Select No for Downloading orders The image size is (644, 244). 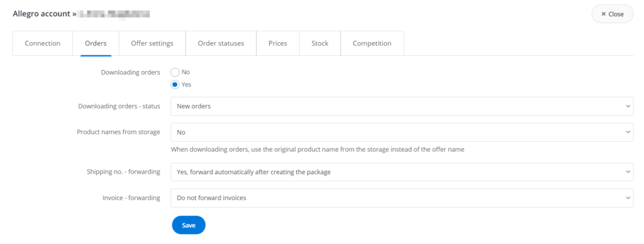coord(175,72)
